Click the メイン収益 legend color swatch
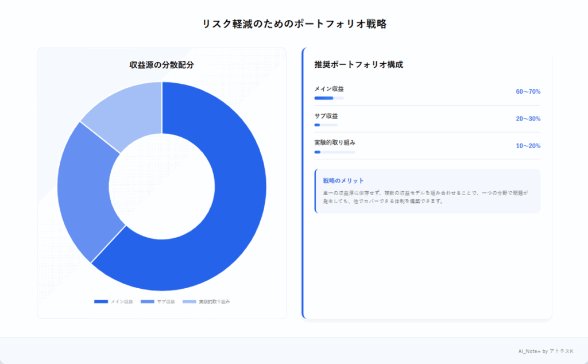This screenshot has width=588, height=364. [101, 302]
